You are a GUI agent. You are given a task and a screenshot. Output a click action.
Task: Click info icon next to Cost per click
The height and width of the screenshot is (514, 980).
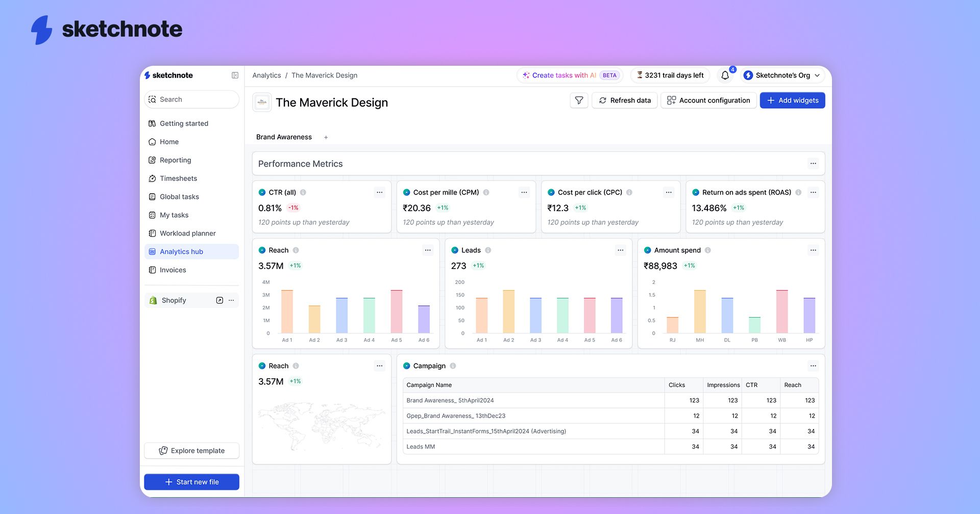pos(629,192)
